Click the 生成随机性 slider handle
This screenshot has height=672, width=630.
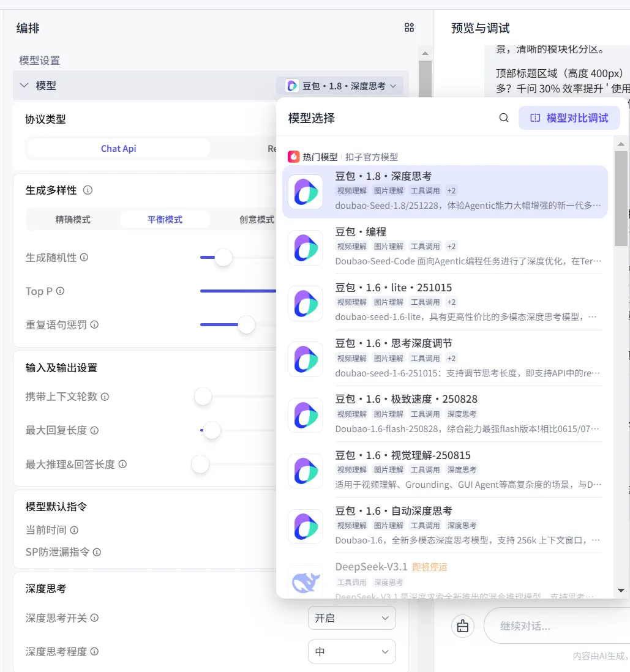[223, 257]
